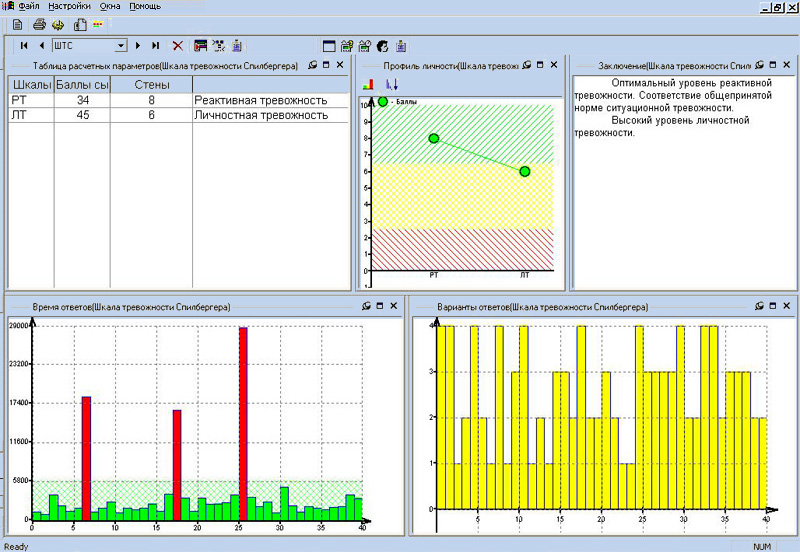800x552 pixels.
Task: Click the sort arrows icon in profile panel
Action: [x=391, y=85]
